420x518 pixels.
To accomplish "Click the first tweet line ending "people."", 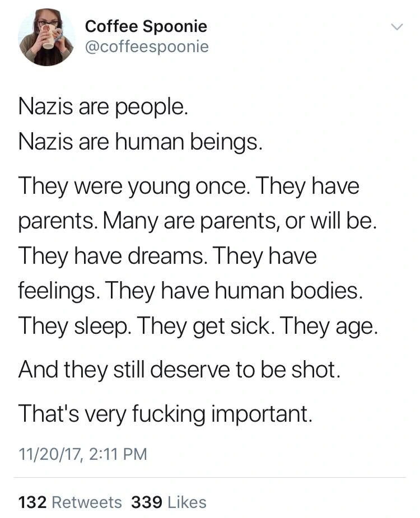I will click(102, 106).
